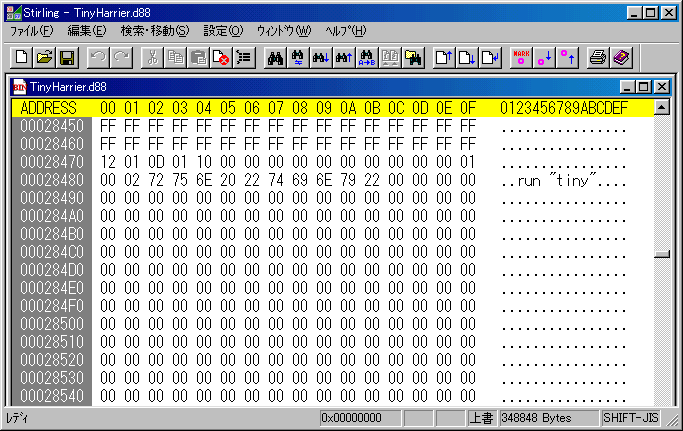Click the Undo arrow in the toolbar

pos(98,58)
